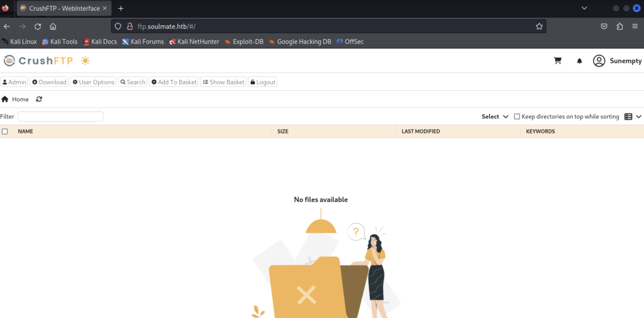
Task: Open the Sunempty user profile avatar
Action: tap(599, 61)
